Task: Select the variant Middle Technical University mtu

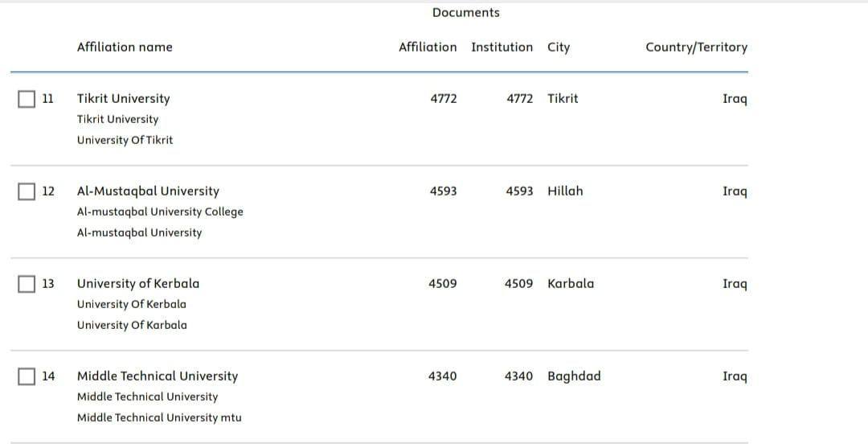Action: (159, 418)
